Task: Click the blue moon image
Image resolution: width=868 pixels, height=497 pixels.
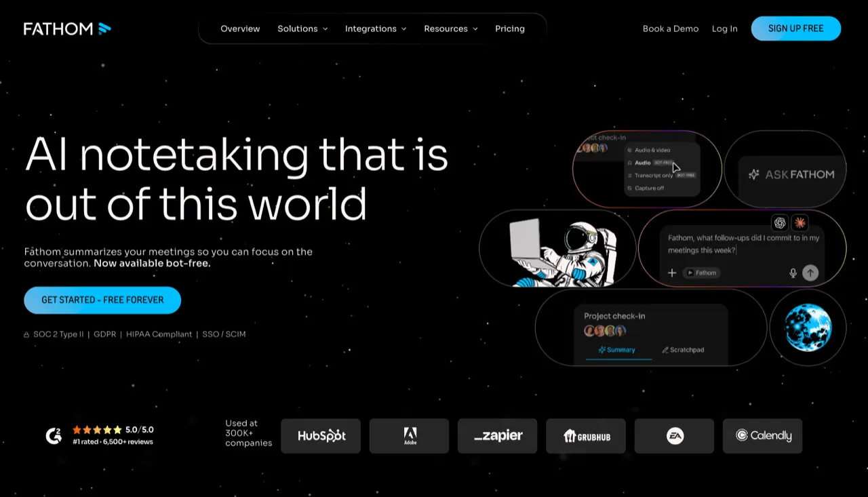Action: [x=808, y=328]
